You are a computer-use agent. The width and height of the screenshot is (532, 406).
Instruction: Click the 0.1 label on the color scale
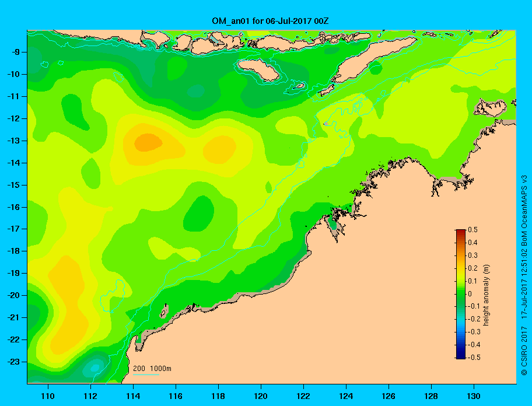(473, 281)
